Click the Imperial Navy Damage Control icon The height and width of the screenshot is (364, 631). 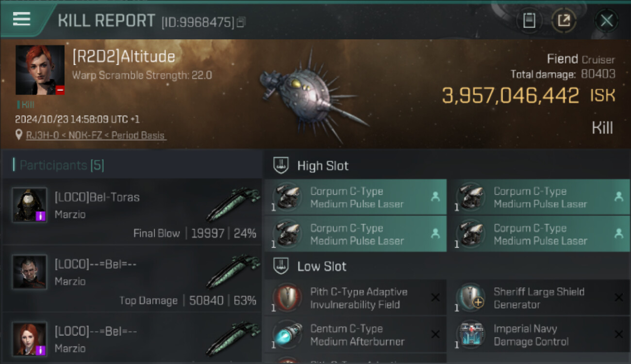coord(470,335)
